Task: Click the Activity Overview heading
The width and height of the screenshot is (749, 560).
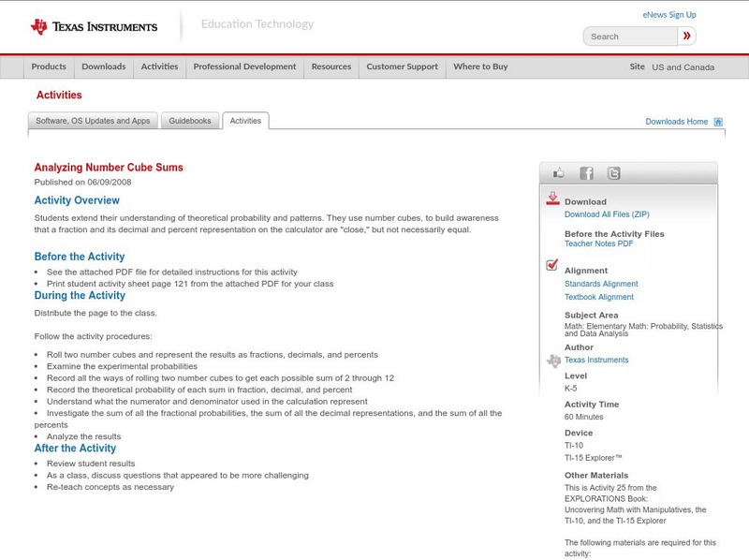Action: [x=77, y=200]
